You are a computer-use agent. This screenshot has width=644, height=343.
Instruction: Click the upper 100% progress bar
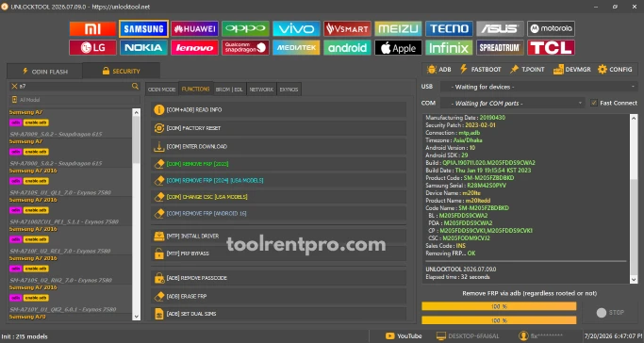coord(499,306)
